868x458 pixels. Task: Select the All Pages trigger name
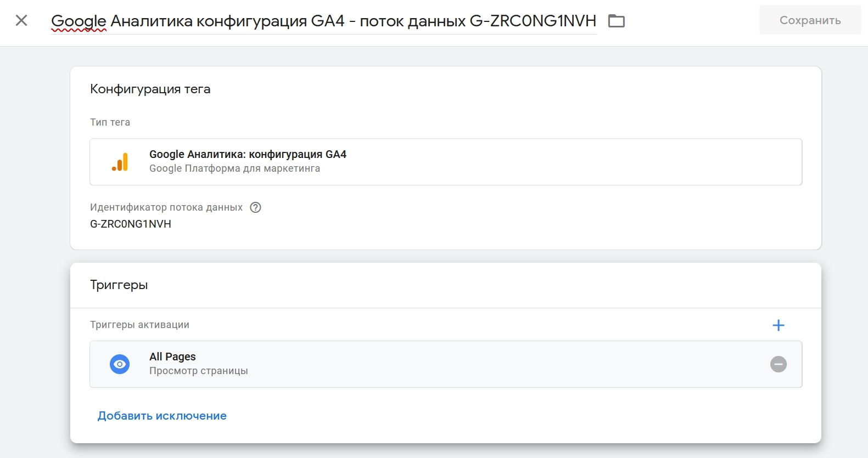pyautogui.click(x=172, y=357)
